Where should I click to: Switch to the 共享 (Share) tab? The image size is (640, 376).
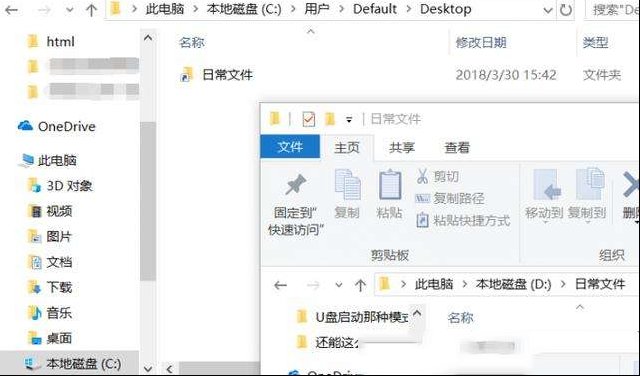(x=402, y=147)
